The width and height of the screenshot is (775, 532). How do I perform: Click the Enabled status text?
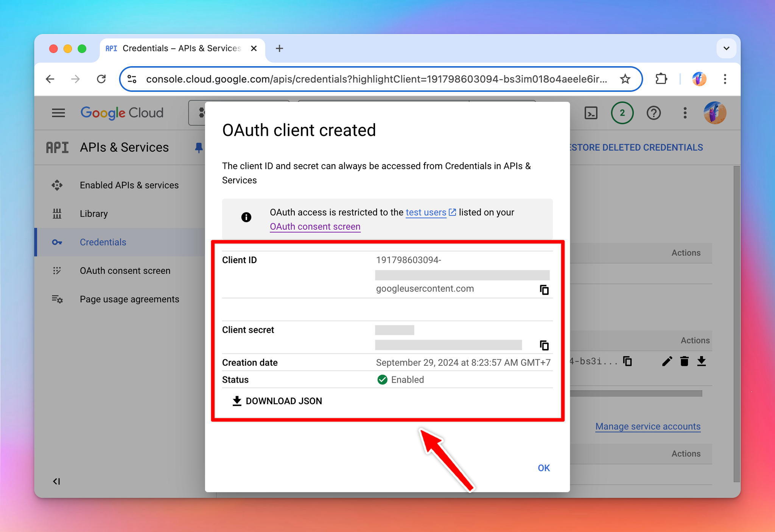coord(407,380)
